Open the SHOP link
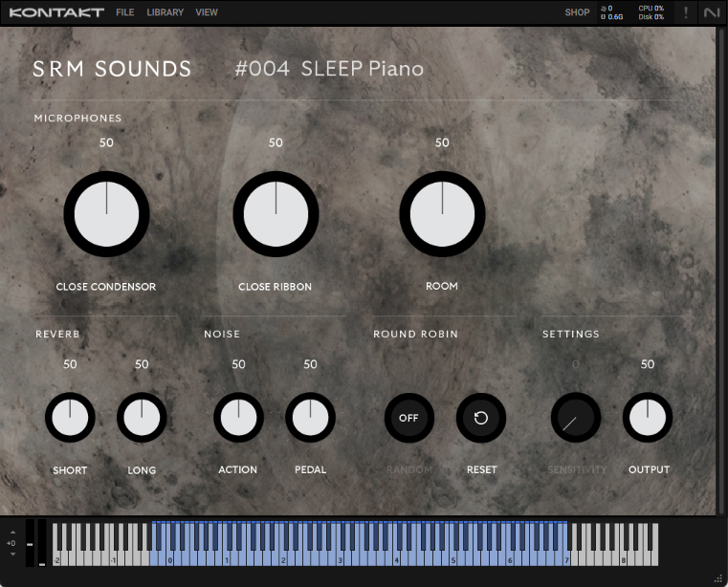Screen dimensions: 728x587 (577, 12)
